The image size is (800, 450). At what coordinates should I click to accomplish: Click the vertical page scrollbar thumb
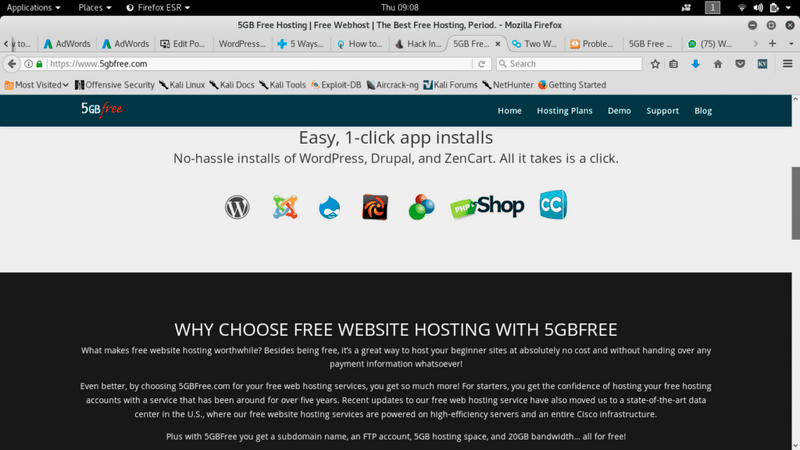click(795, 203)
